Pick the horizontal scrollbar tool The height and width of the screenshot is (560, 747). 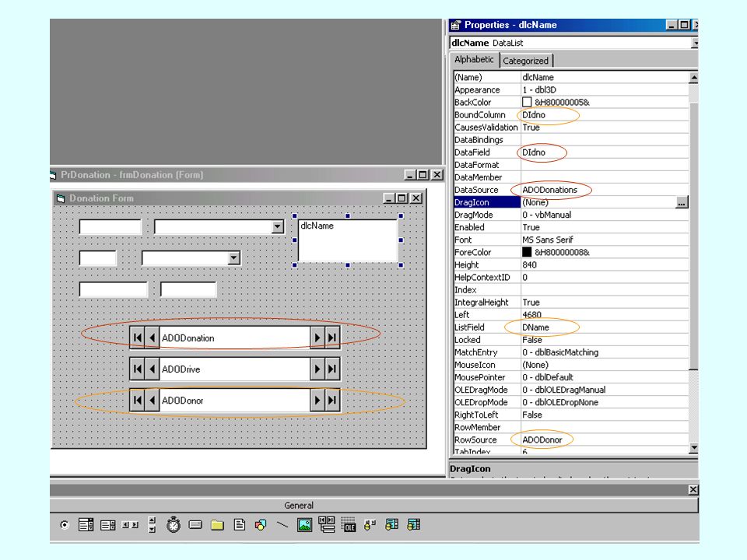click(x=130, y=525)
